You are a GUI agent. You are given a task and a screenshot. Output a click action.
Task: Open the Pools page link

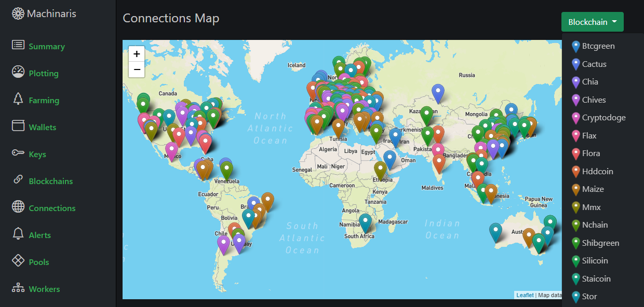click(x=39, y=262)
